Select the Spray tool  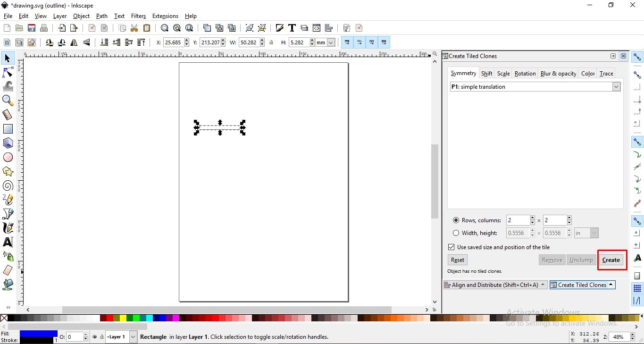tap(8, 256)
